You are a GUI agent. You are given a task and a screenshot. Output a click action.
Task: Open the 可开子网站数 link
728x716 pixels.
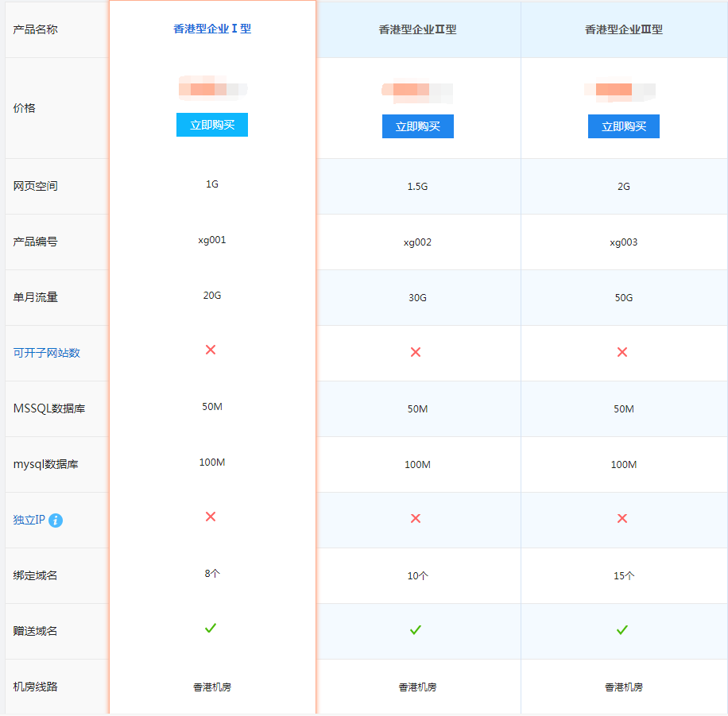coord(47,353)
